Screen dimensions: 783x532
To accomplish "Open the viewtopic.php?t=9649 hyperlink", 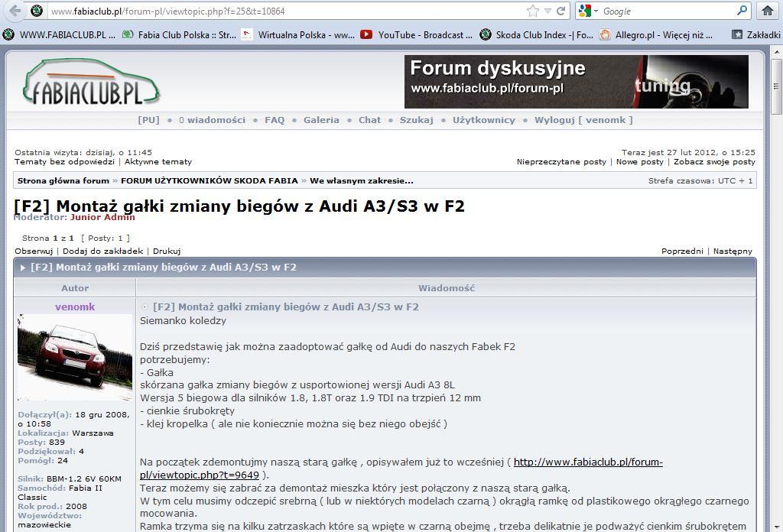I will coord(401,468).
